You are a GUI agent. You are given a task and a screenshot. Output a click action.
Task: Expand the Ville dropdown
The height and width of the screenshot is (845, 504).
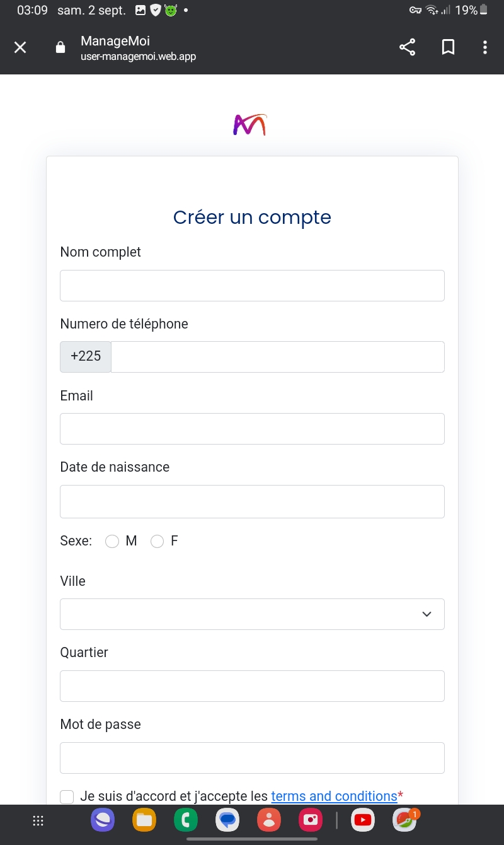coord(252,614)
